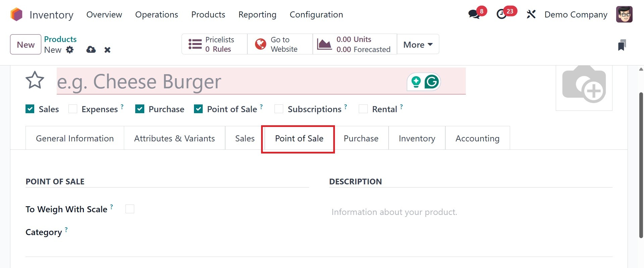
Task: Expand the More dropdown button
Action: (418, 44)
